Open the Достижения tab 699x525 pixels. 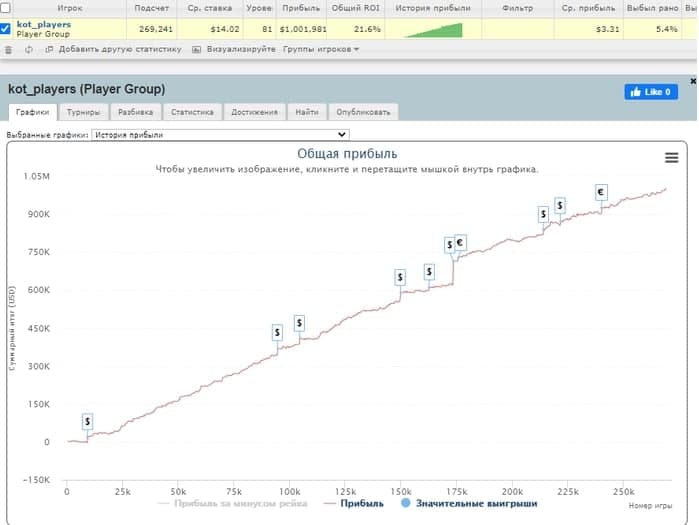[x=255, y=112]
